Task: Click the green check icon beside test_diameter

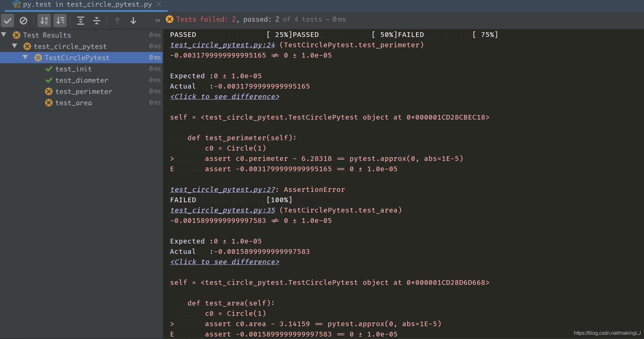Action: [49, 80]
